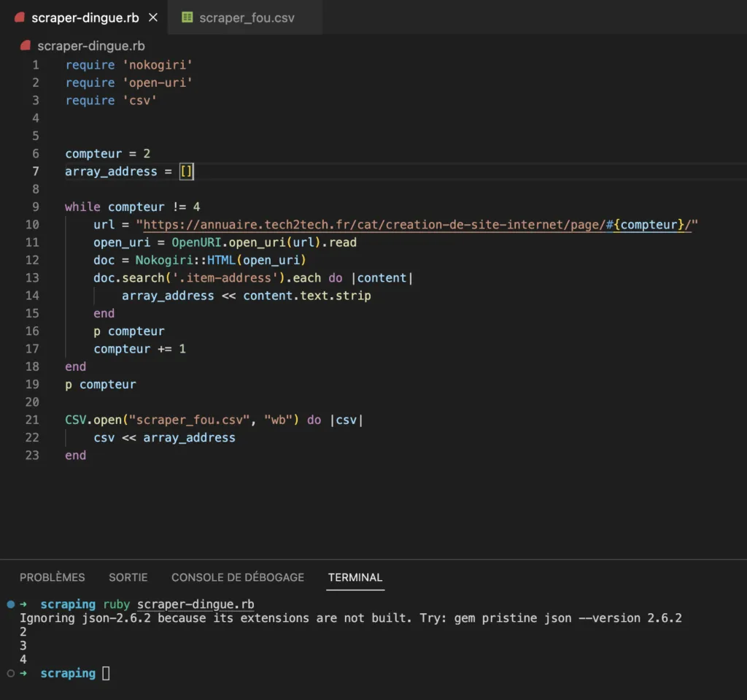
Task: Click Nokogiri::HTML(open_uri) on line 12
Action: (220, 260)
